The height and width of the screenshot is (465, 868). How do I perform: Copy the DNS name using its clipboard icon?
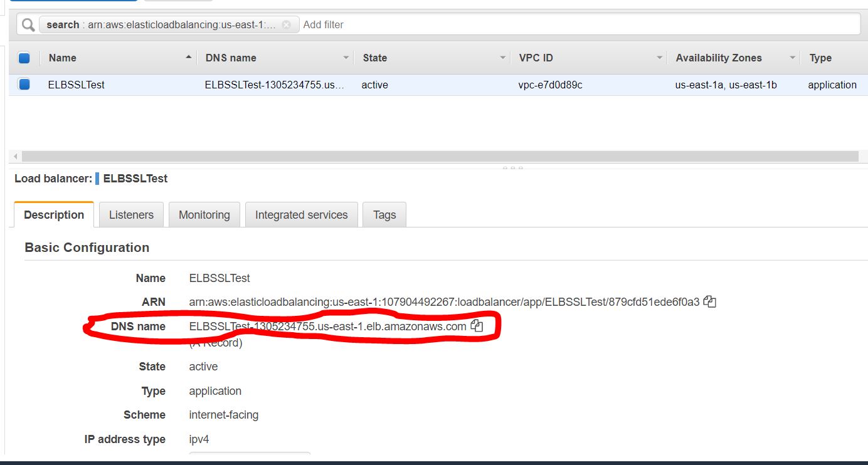[x=477, y=325]
